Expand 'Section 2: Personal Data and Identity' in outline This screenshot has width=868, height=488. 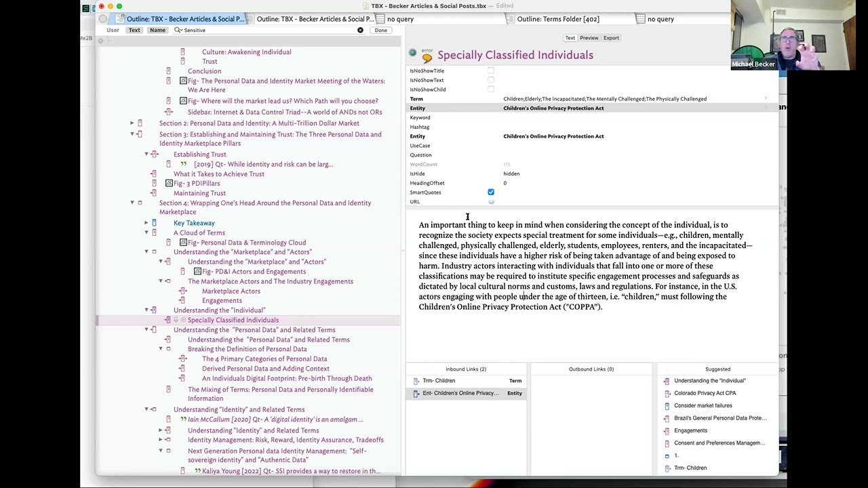pos(132,123)
